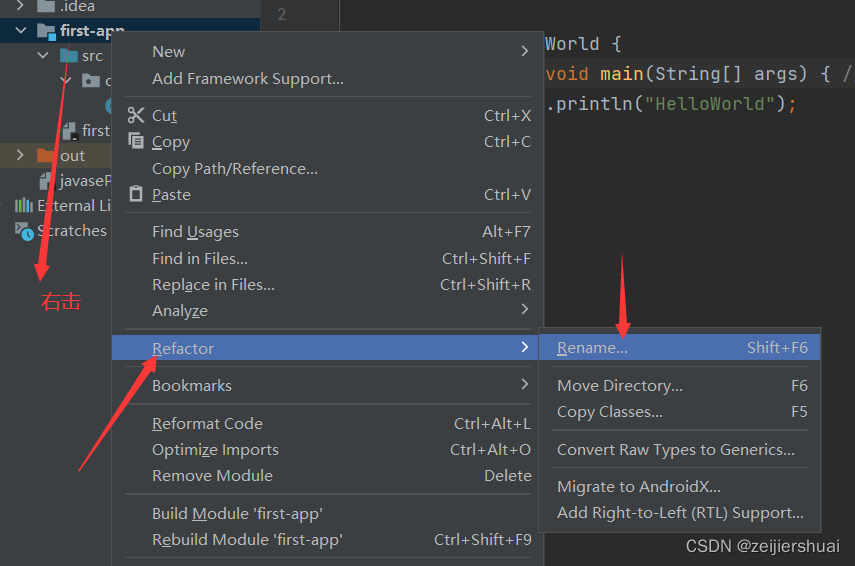
Task: Click the src folder icon
Action: pyautogui.click(x=69, y=55)
